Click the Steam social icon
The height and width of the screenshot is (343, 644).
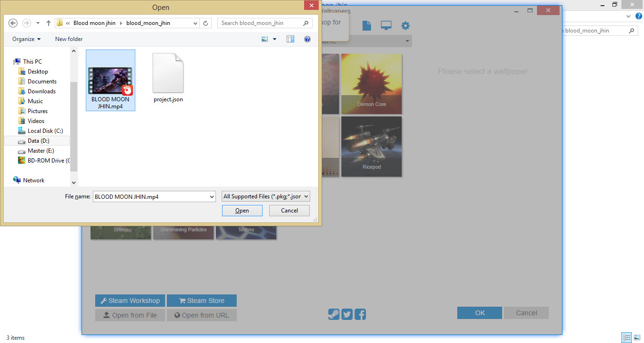[x=334, y=314]
